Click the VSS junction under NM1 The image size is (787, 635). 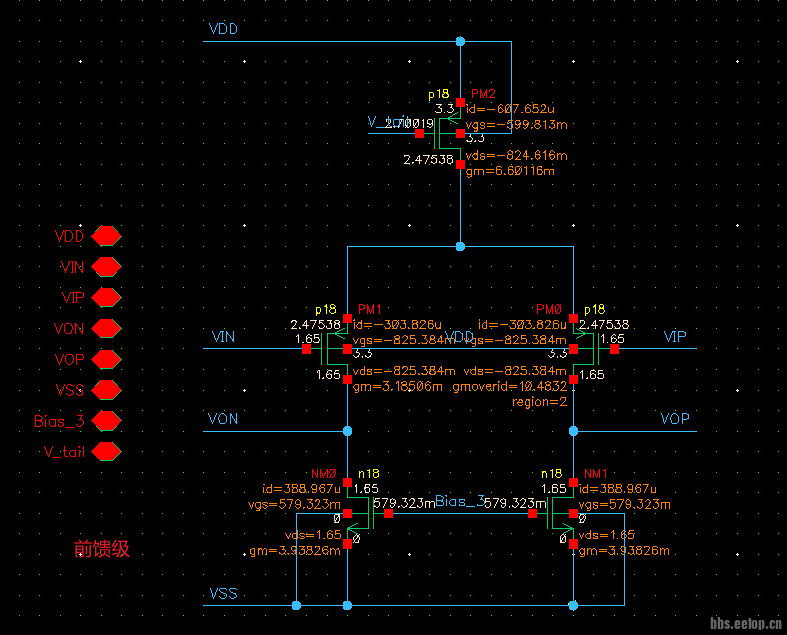pyautogui.click(x=573, y=605)
